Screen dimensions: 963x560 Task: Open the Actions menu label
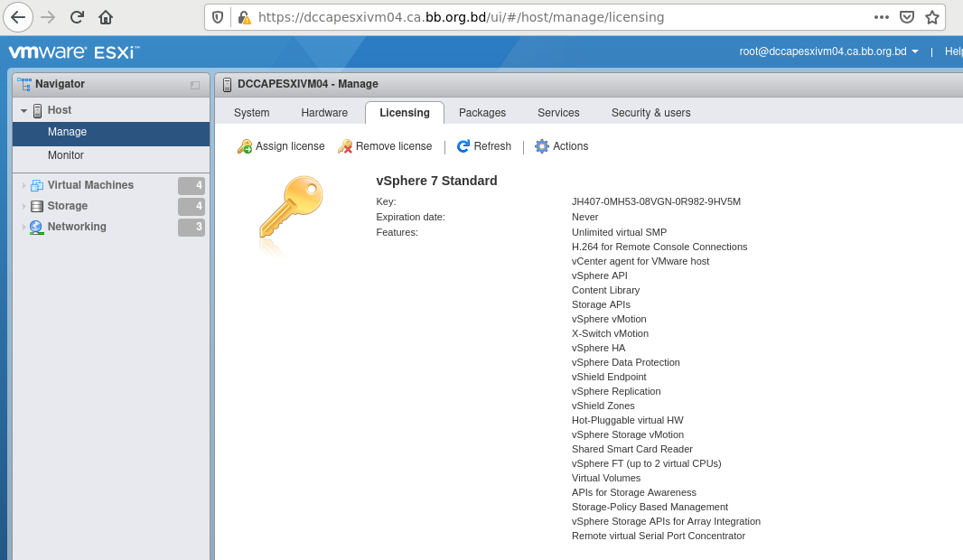(571, 146)
